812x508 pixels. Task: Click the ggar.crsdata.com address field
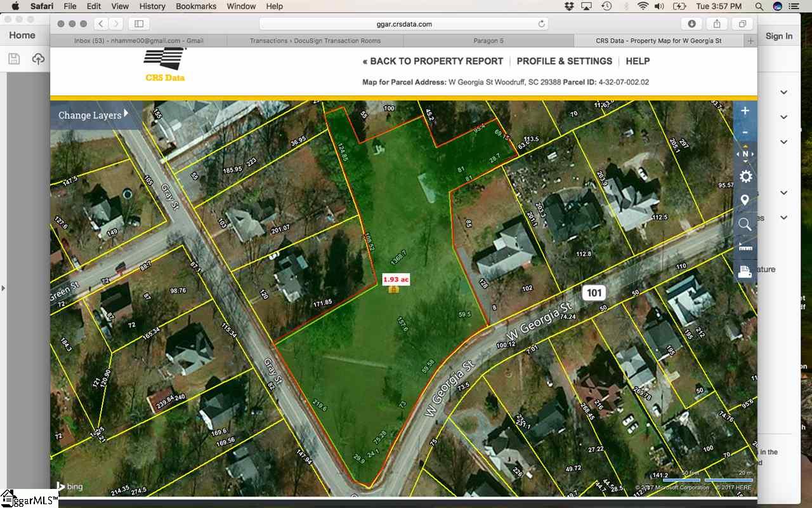click(403, 24)
